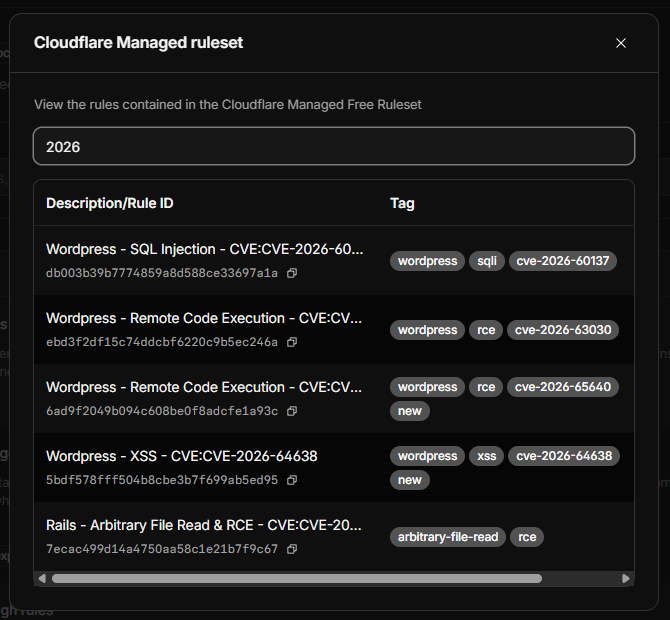Click the search field containing 2026
The image size is (670, 620).
(334, 146)
